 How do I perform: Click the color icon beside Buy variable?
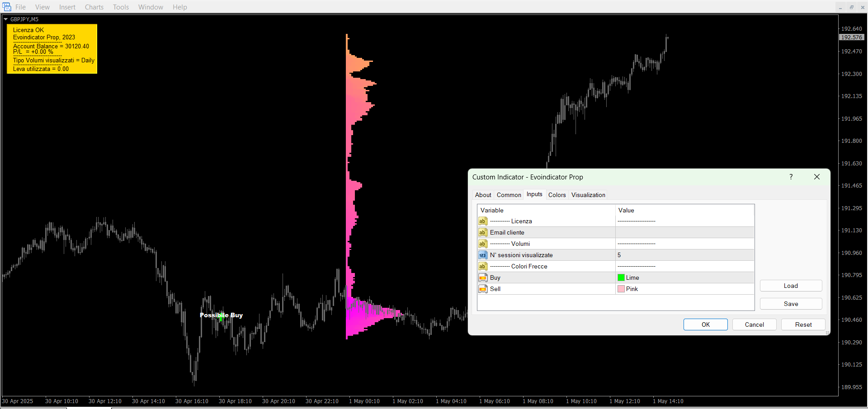[483, 277]
